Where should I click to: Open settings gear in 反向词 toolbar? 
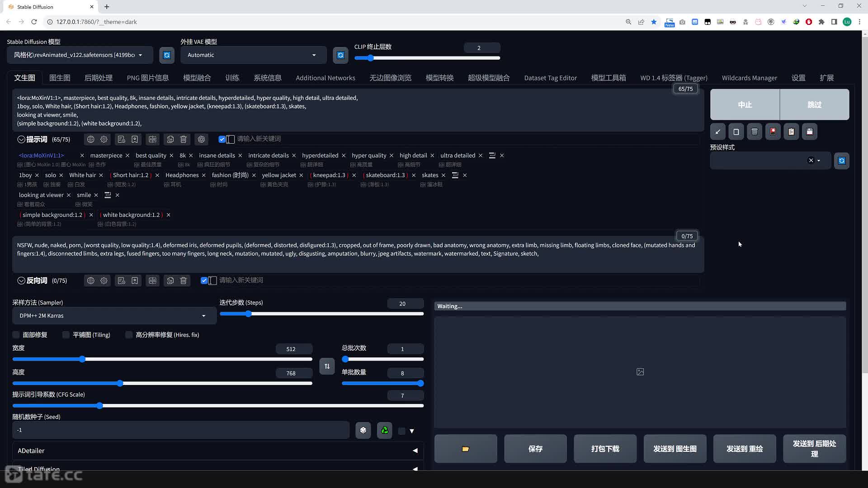[104, 281]
